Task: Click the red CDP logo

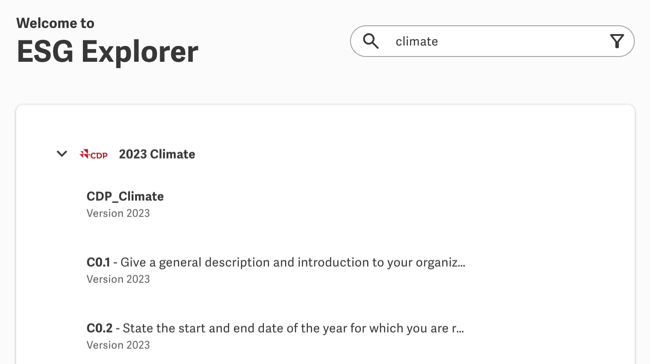Action: click(94, 154)
